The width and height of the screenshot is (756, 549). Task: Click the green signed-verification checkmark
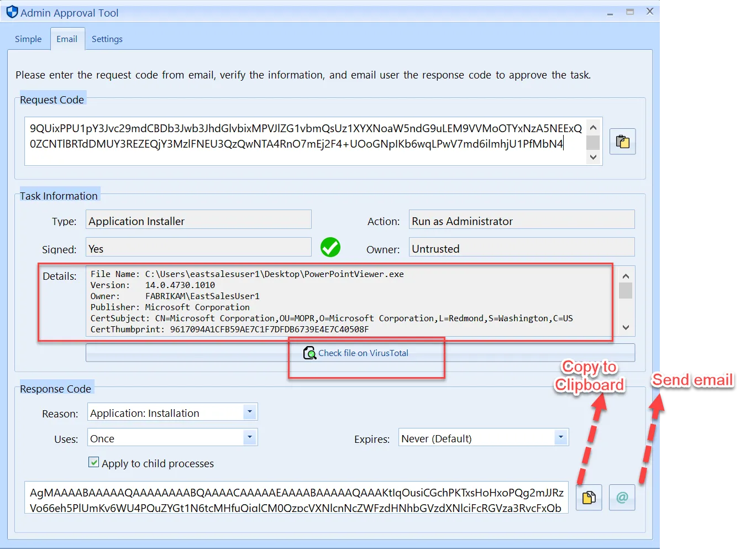[330, 247]
